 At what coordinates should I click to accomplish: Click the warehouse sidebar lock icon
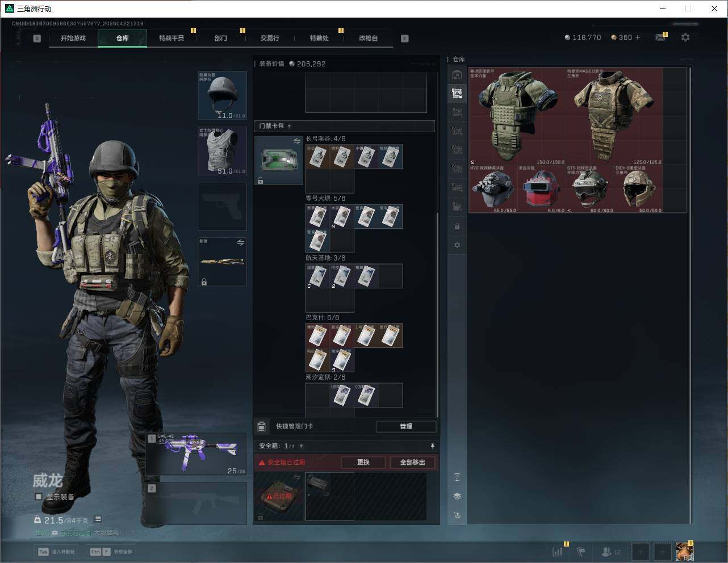(457, 226)
